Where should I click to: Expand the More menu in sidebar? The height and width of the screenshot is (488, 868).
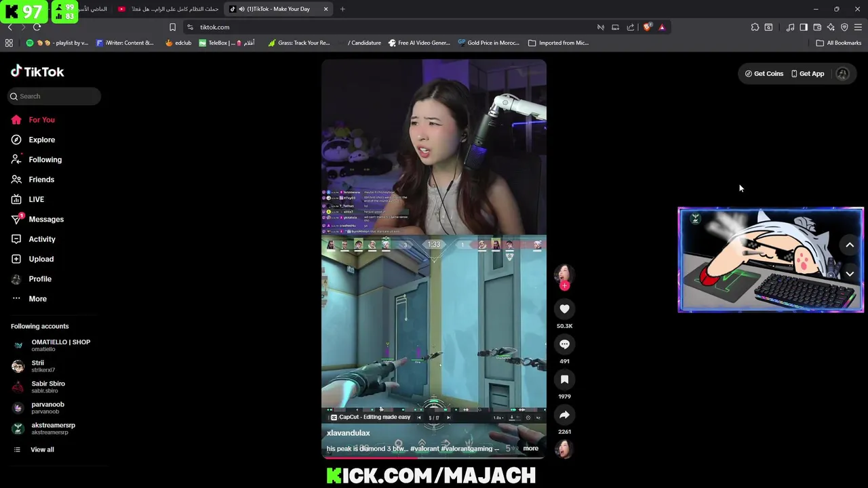28,299
